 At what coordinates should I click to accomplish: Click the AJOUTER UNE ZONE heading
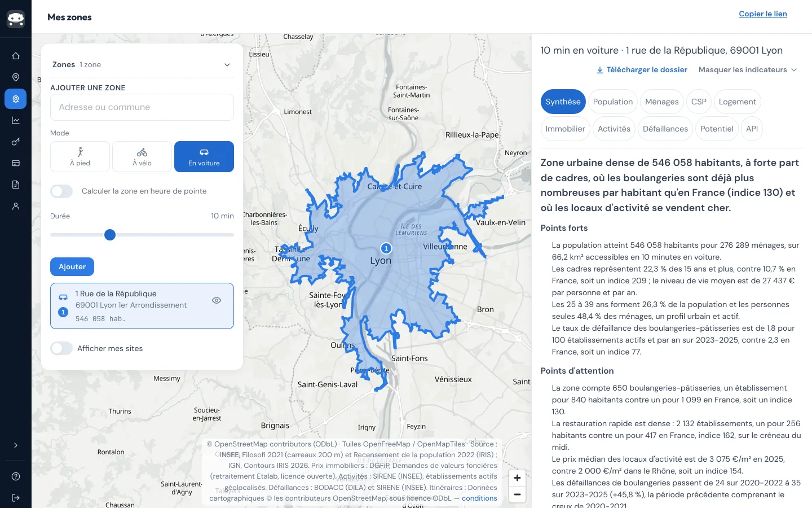88,88
